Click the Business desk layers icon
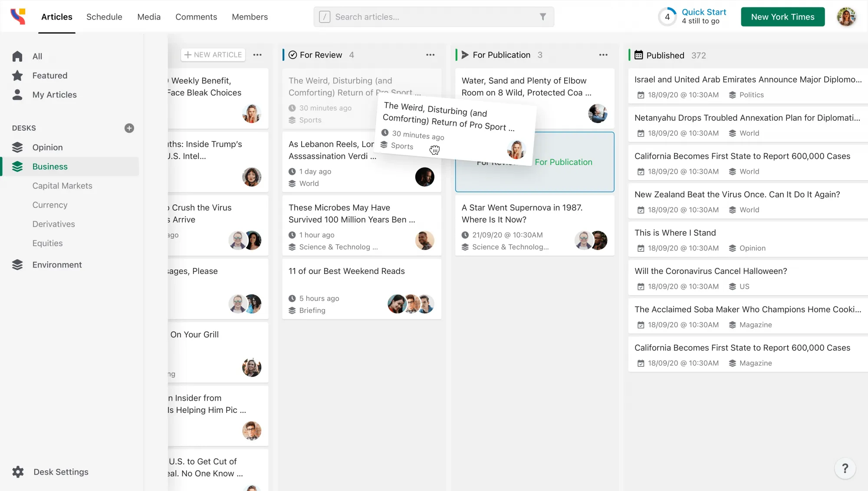868x491 pixels. pos(17,167)
